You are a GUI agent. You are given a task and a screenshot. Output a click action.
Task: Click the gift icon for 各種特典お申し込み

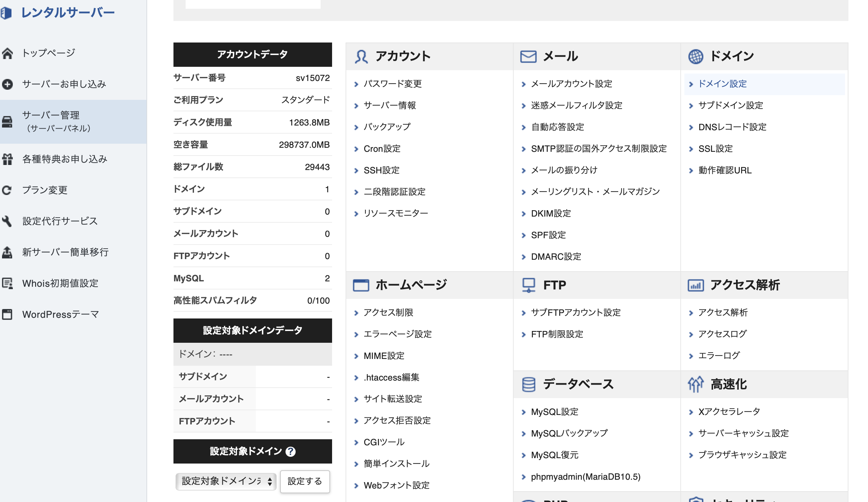click(x=7, y=159)
